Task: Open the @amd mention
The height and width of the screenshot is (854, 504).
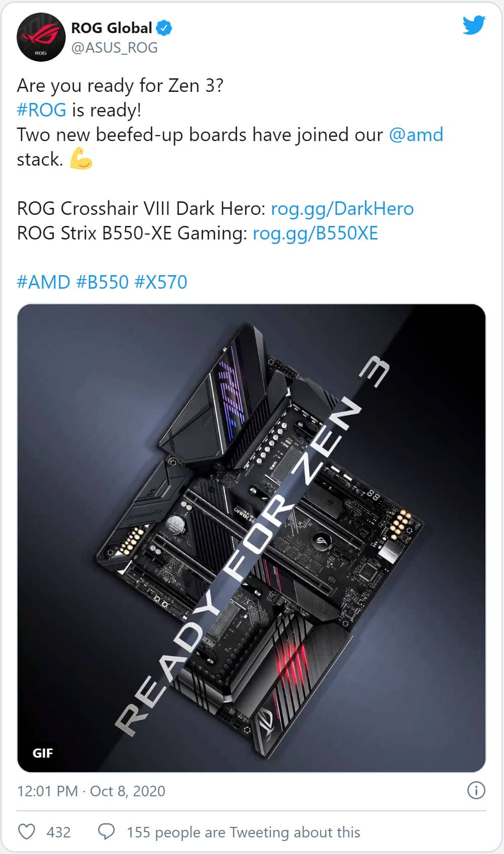Action: tap(416, 135)
